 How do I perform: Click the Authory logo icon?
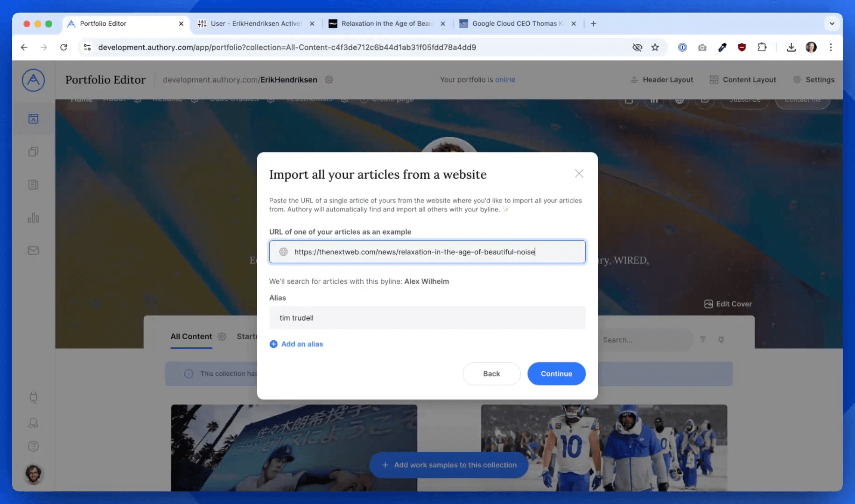coord(33,80)
